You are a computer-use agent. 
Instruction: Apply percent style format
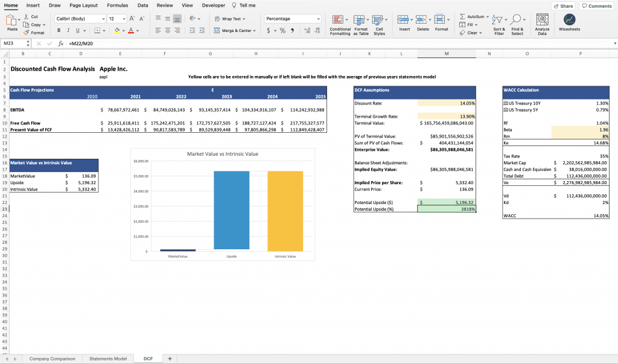click(282, 30)
